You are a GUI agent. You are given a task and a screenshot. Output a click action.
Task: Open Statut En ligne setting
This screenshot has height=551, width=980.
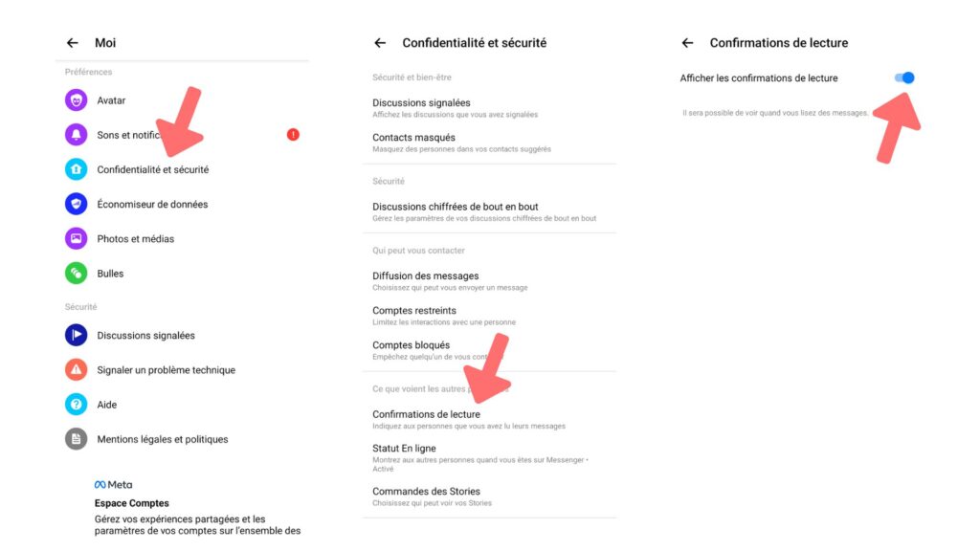pos(489,457)
